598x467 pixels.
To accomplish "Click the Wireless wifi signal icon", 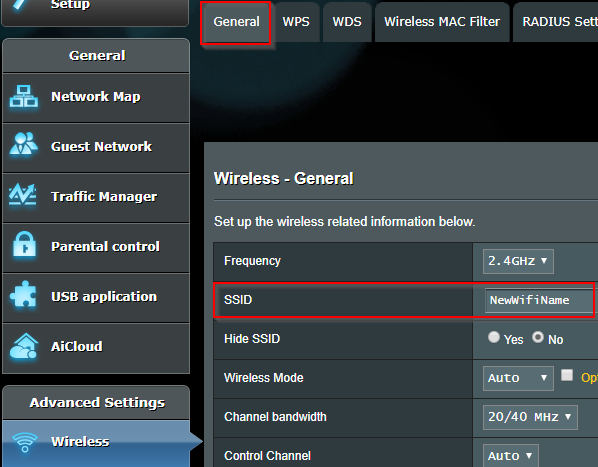I will click(25, 442).
